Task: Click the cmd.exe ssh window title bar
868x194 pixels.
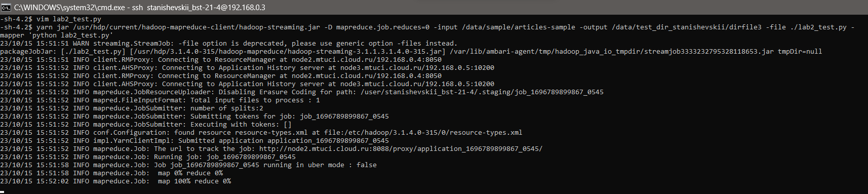Action: pos(434,7)
